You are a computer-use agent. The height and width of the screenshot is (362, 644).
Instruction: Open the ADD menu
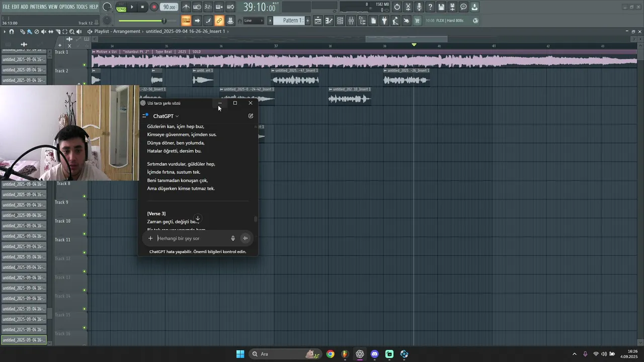(x=25, y=7)
